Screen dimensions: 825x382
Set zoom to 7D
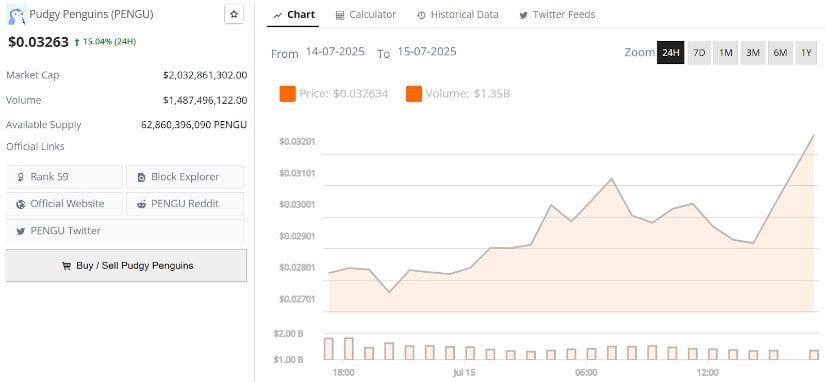699,53
